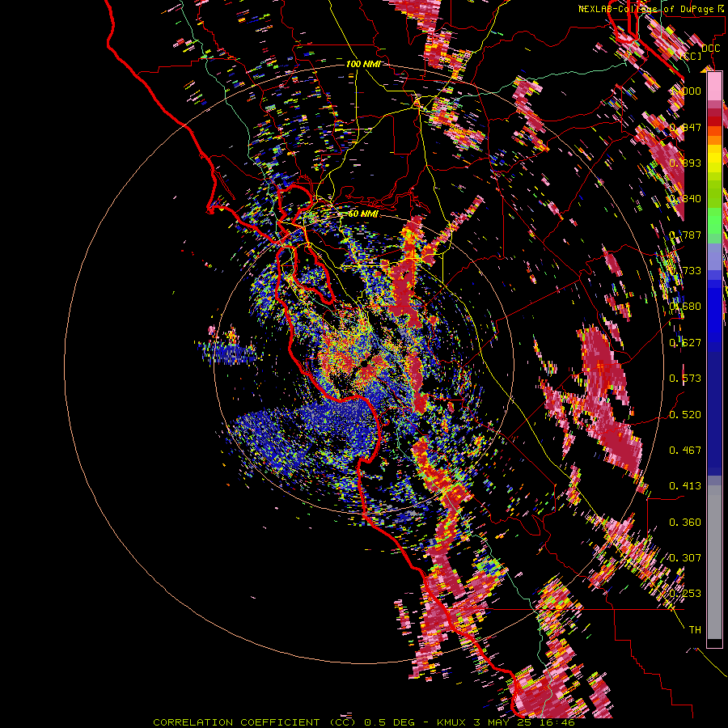
Task: Click the "50 NMI" range ring label
Action: pos(363,214)
